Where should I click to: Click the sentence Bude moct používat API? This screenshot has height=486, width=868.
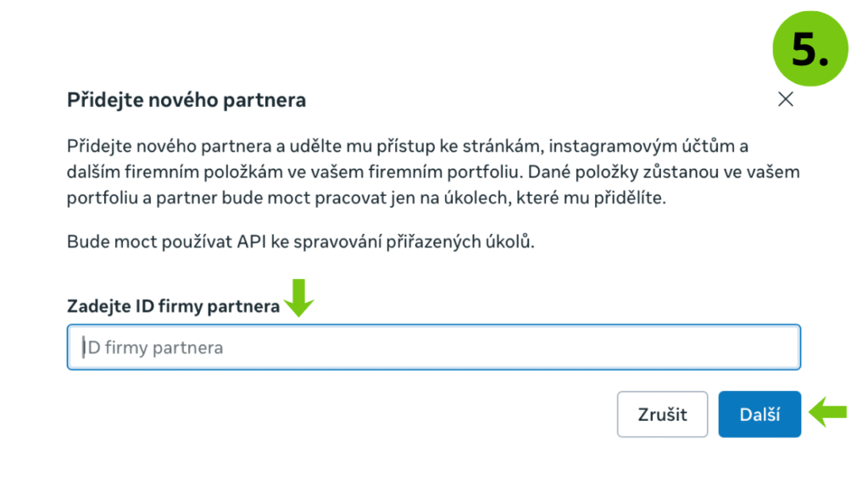[x=301, y=242]
